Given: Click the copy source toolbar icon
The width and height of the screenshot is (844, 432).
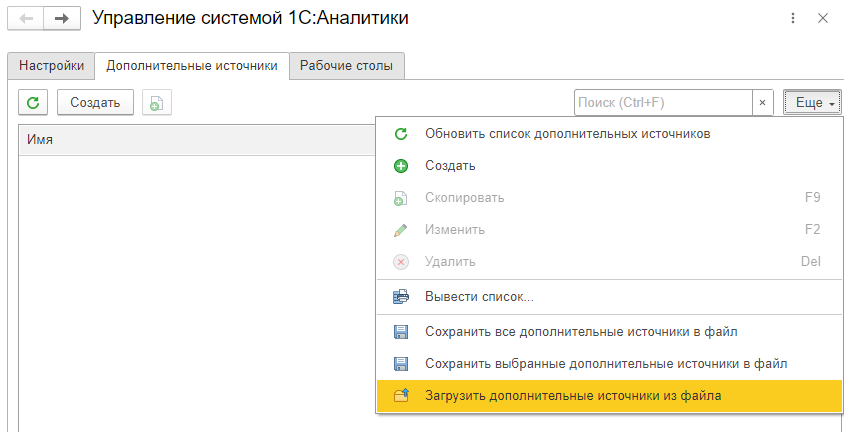Looking at the screenshot, I should (157, 102).
